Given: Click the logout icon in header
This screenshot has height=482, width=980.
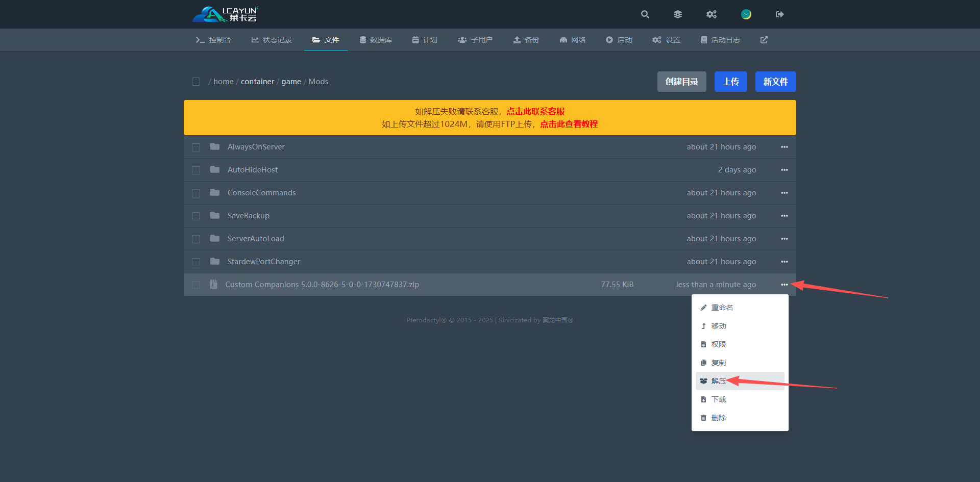Looking at the screenshot, I should pos(779,14).
